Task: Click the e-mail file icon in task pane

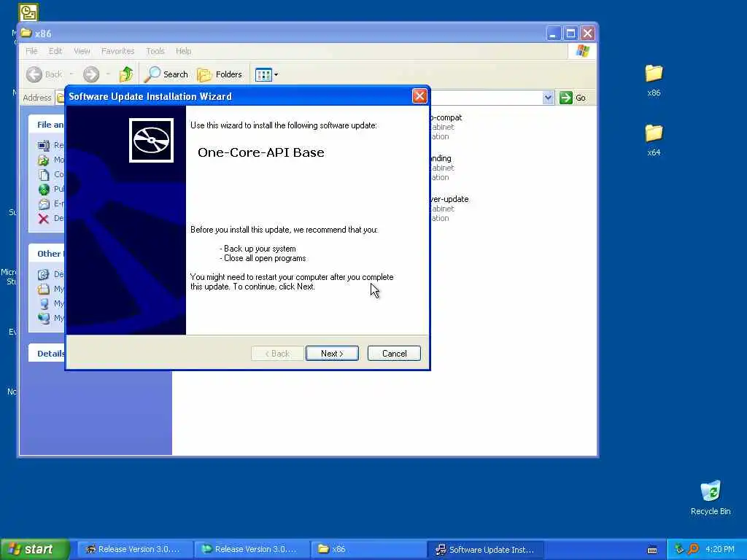Action: pos(43,204)
